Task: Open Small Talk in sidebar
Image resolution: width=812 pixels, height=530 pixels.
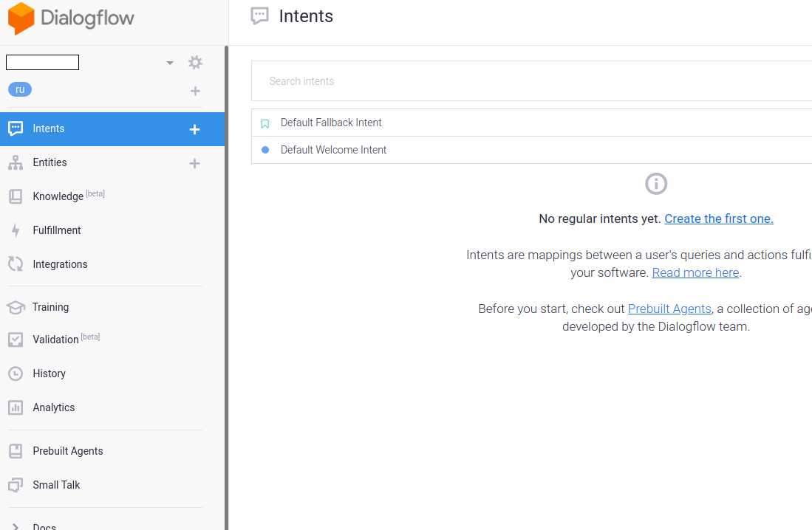Action: tap(56, 485)
